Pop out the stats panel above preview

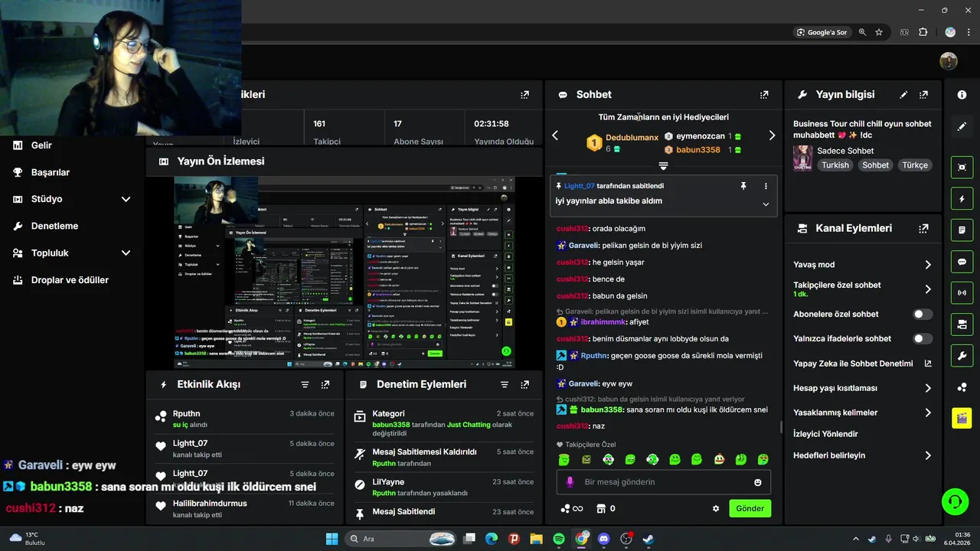tap(524, 95)
